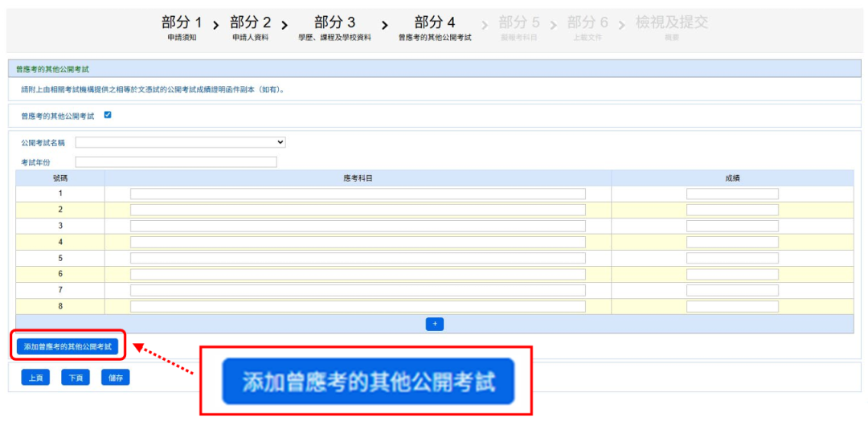
Task: Click the 應考科目 field in row 6
Action: click(x=358, y=274)
